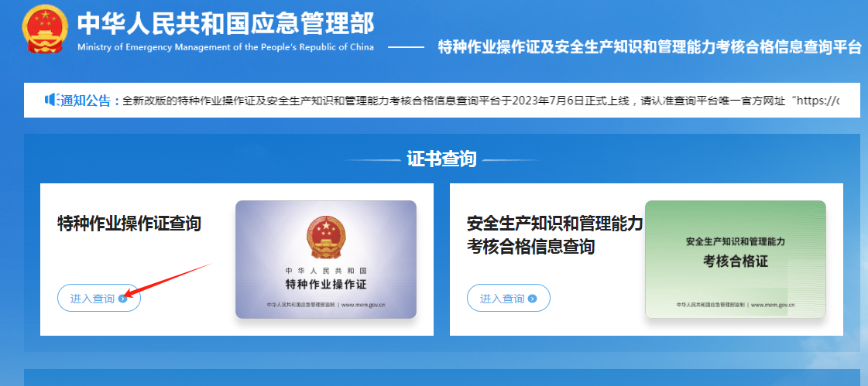This screenshot has width=868, height=386.
Task: Click the 证书查询 section heading
Action: coord(441,159)
